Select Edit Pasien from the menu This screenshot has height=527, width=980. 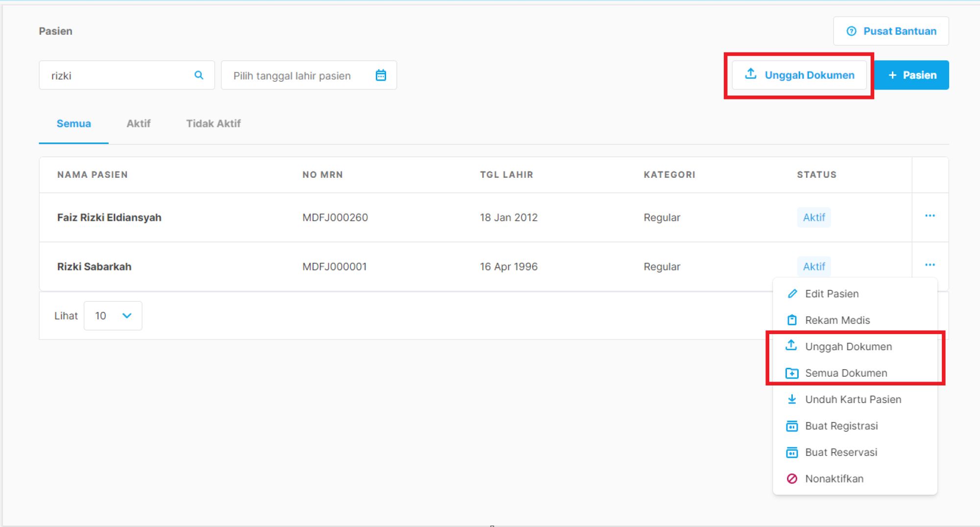coord(855,294)
